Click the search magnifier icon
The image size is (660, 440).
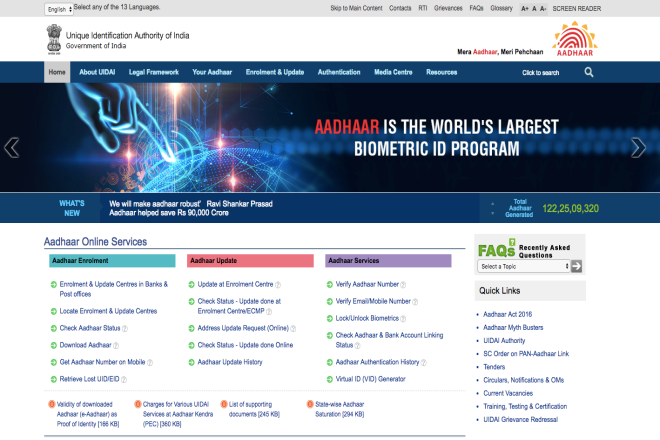click(589, 72)
